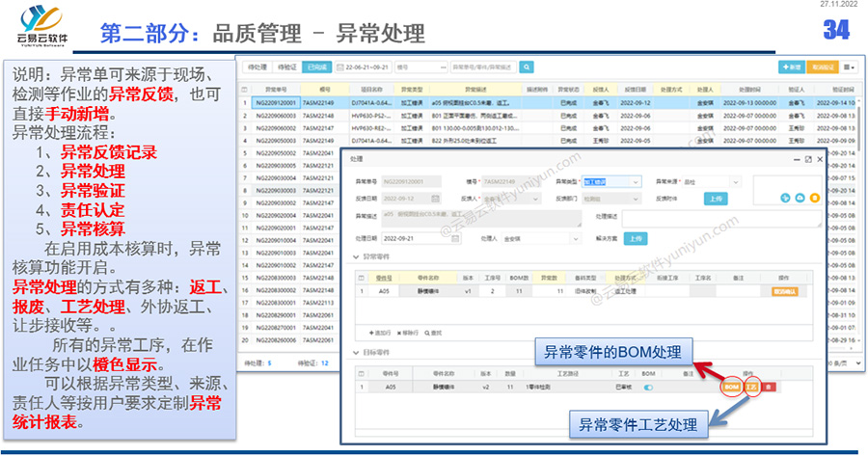Click the 异常单号/零件 search input
Image resolution: width=868 pixels, height=456 pixels.
[x=483, y=67]
